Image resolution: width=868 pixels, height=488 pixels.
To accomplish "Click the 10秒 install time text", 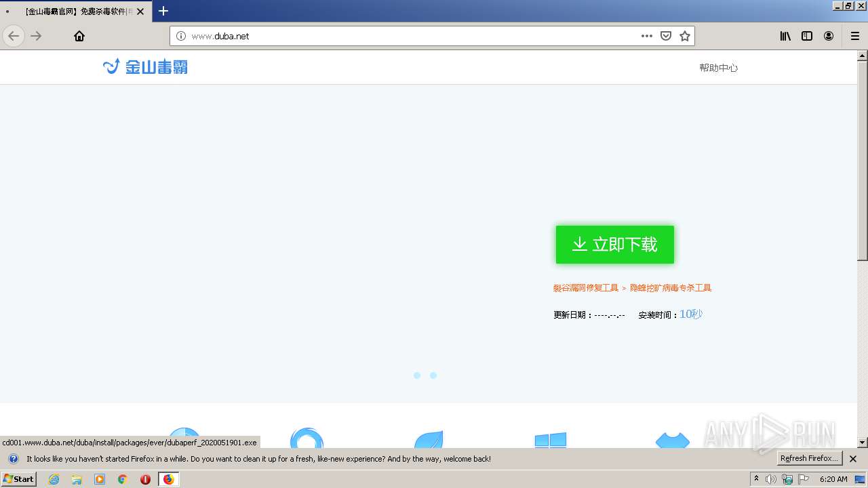I will click(x=691, y=314).
